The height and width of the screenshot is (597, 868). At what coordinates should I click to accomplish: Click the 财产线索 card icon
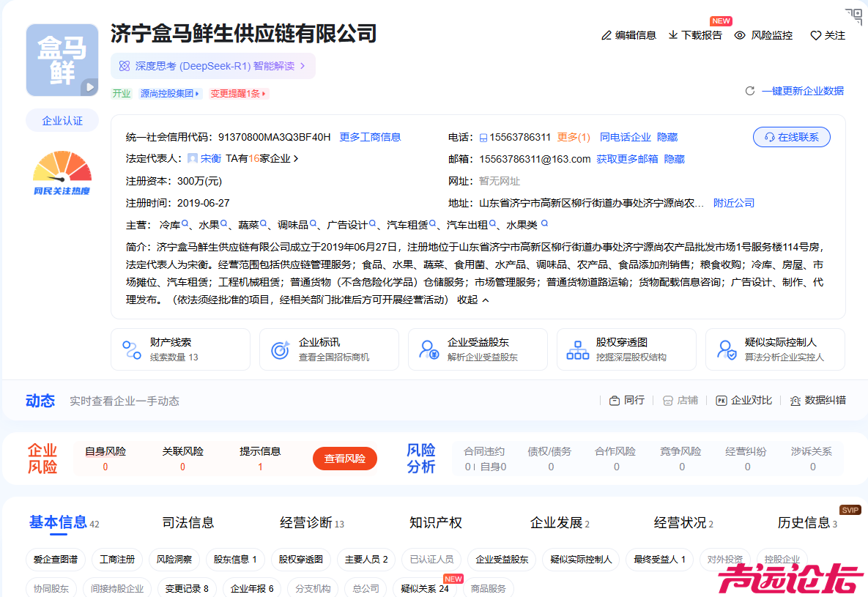[132, 350]
